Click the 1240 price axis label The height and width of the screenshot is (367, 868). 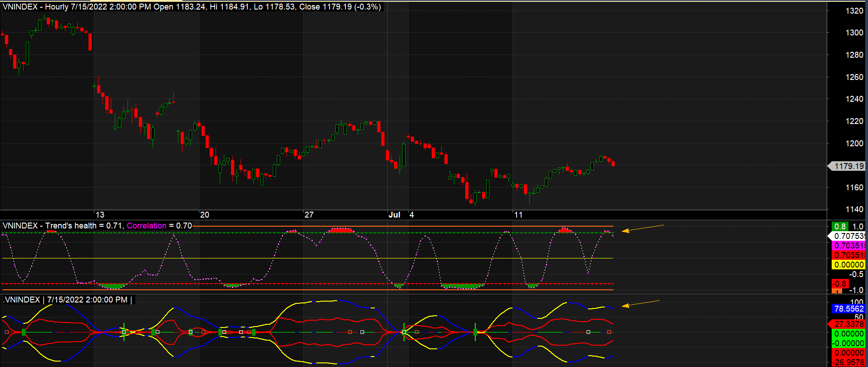pos(854,99)
